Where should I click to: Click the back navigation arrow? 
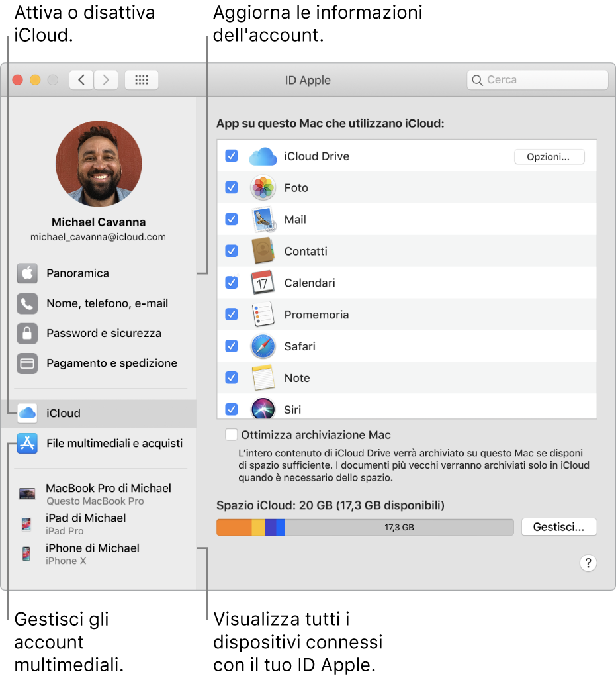tap(81, 79)
